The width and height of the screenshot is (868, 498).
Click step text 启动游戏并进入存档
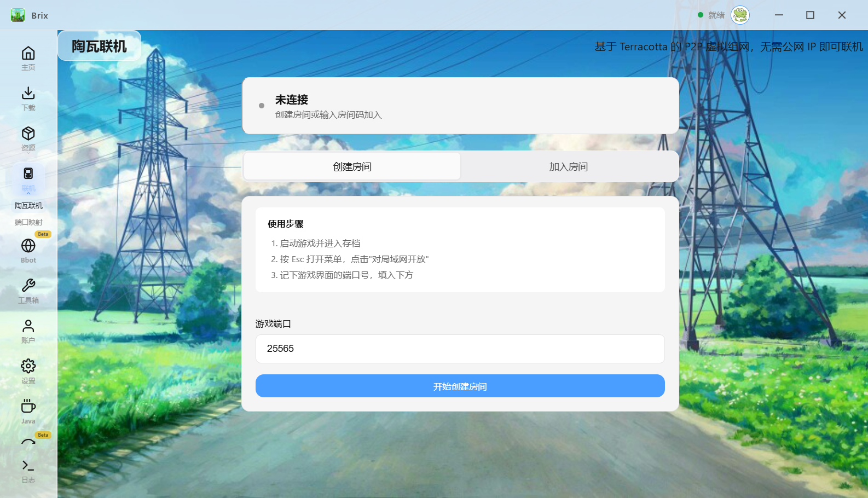click(320, 243)
